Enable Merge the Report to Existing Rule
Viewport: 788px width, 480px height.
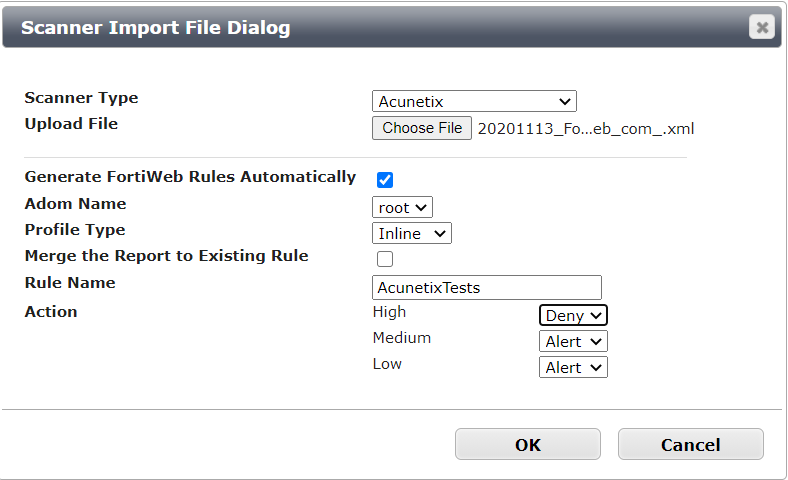tap(385, 259)
